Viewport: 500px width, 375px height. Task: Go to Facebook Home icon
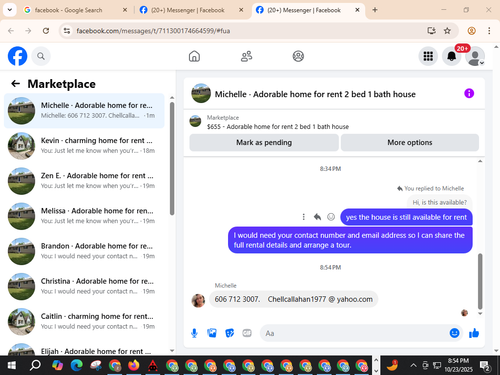coord(194,56)
